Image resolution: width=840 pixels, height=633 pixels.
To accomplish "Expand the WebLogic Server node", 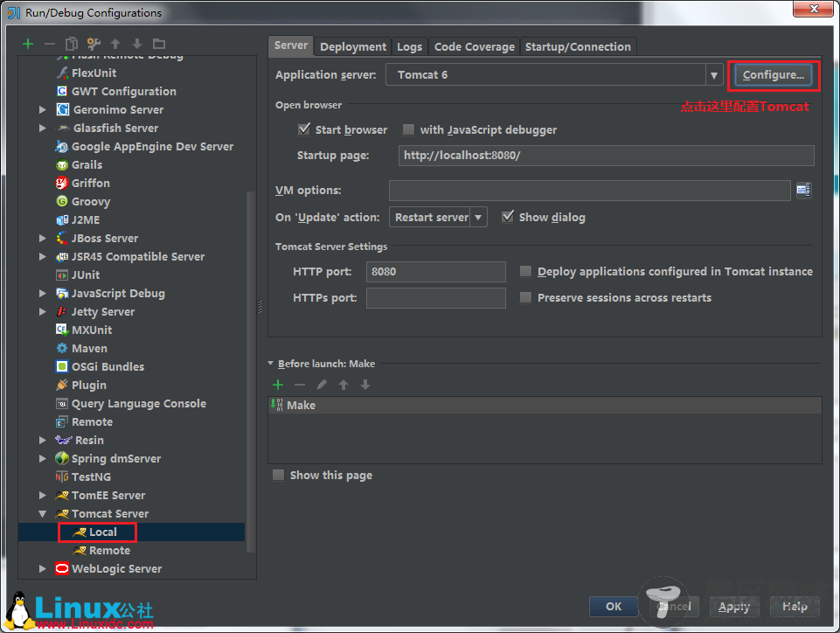I will tap(42, 568).
